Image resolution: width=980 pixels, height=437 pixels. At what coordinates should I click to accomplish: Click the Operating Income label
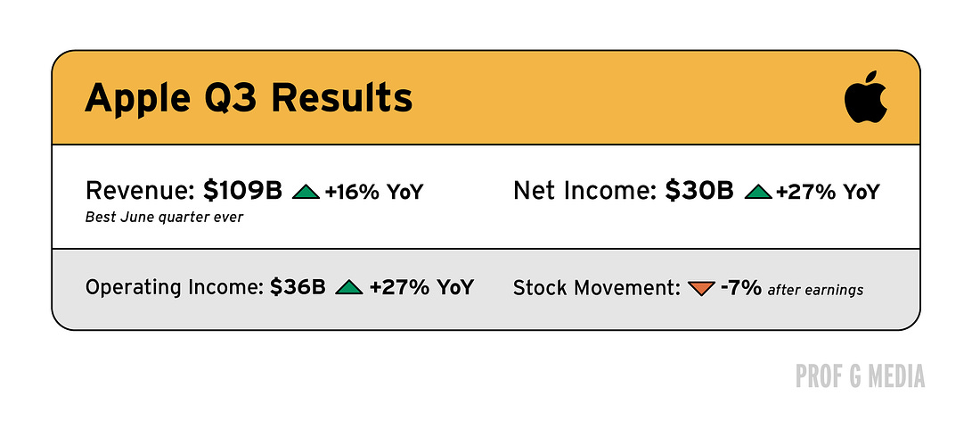(175, 288)
